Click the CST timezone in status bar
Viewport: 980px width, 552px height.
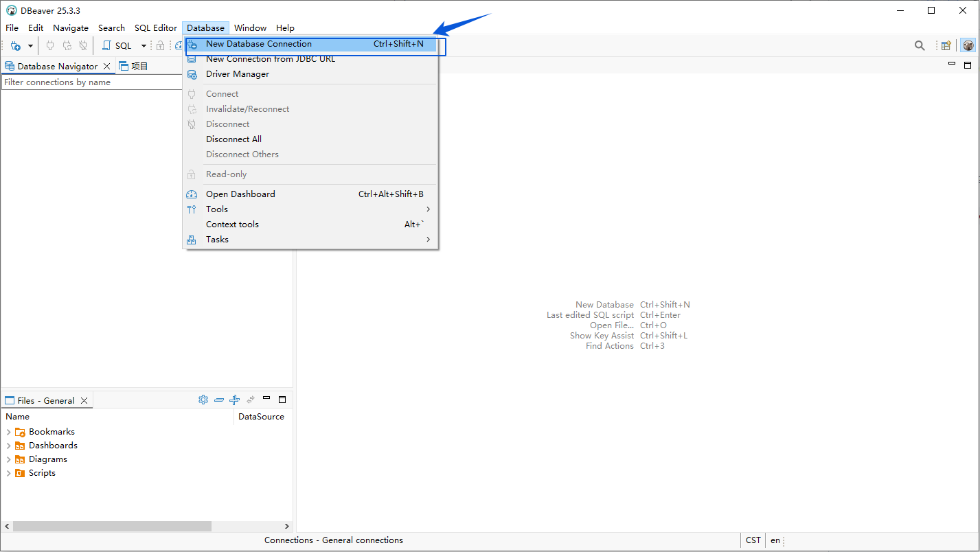pos(753,540)
